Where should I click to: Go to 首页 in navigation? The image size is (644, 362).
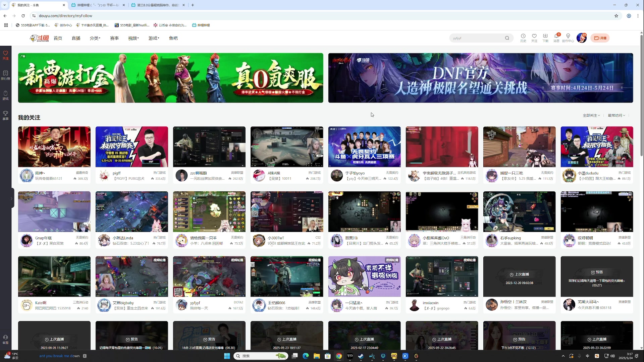click(x=58, y=38)
